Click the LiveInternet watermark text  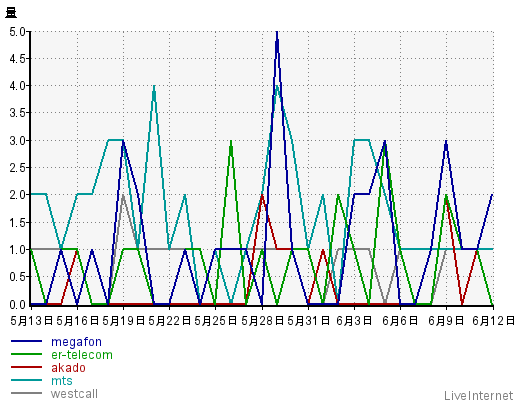pos(478,396)
